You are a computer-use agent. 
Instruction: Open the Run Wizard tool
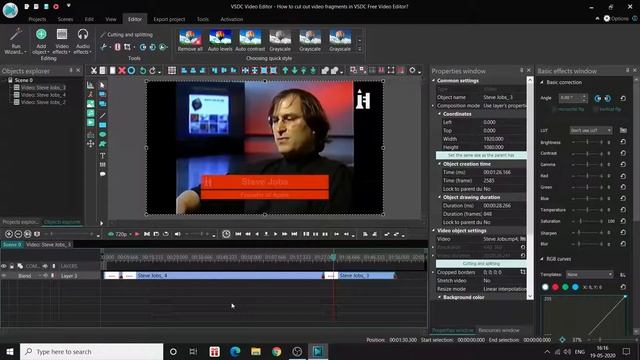coord(16,41)
